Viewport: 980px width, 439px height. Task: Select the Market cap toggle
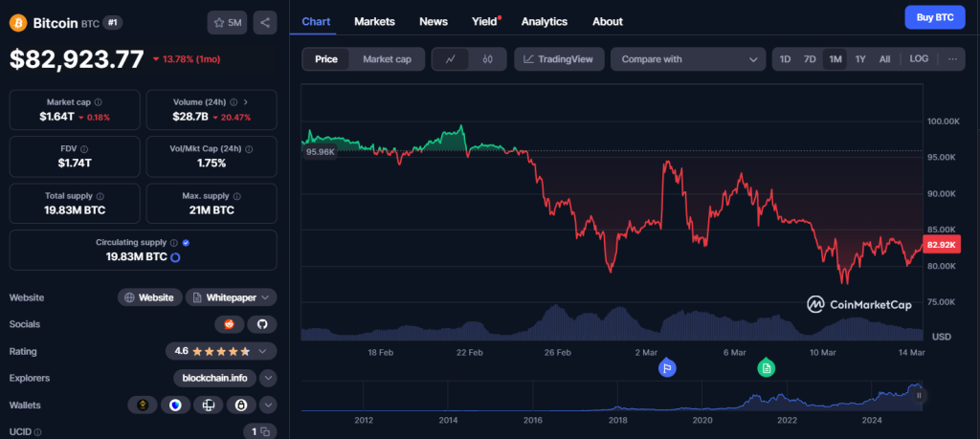point(387,59)
